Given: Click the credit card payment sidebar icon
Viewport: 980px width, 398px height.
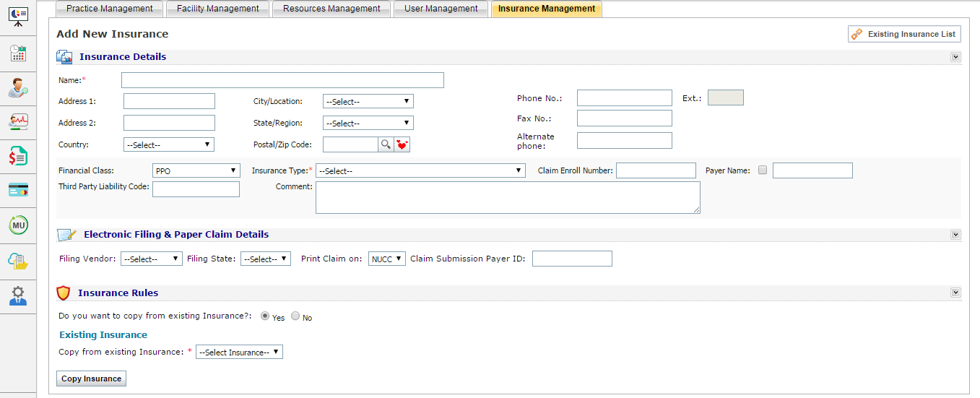Looking at the screenshot, I should [x=18, y=190].
